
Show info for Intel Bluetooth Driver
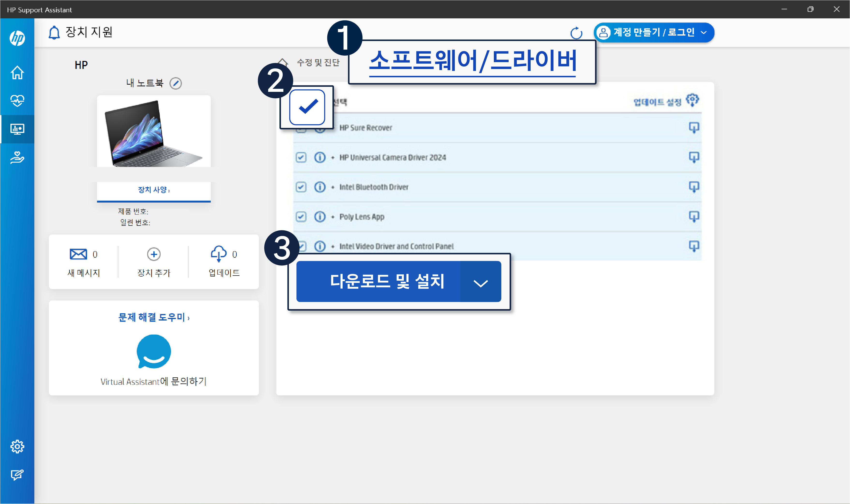coord(319,187)
